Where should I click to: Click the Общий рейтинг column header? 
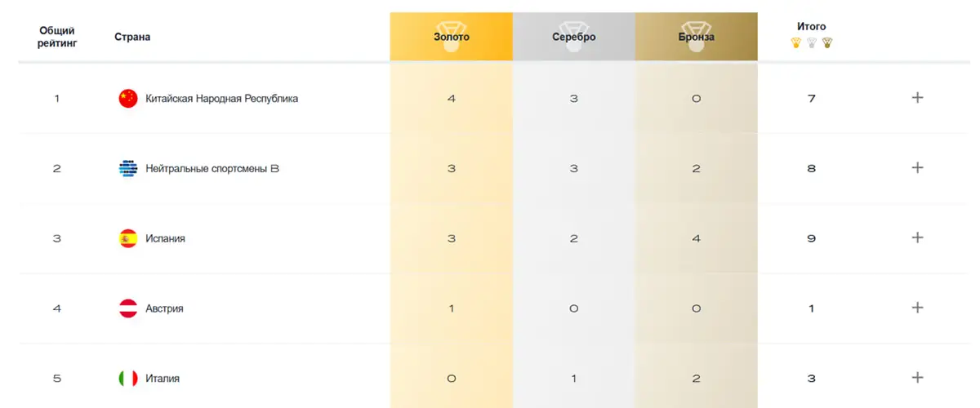click(x=57, y=37)
